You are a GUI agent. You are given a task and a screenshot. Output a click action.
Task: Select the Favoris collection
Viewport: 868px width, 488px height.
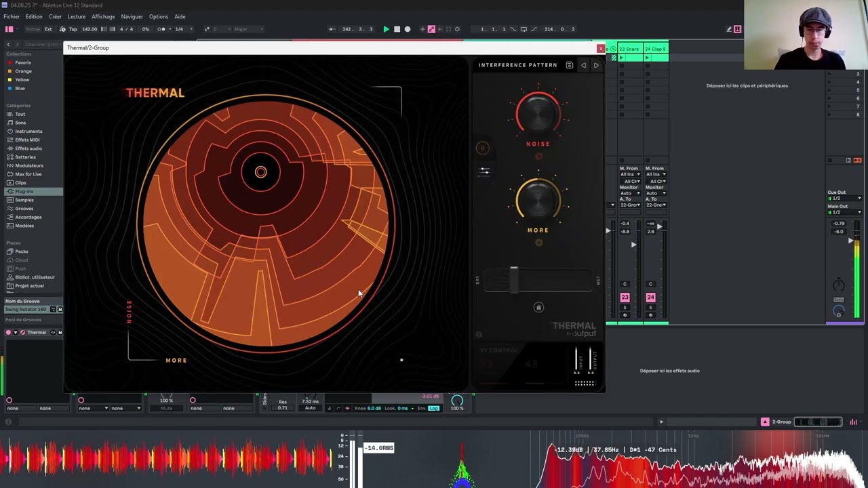(23, 62)
